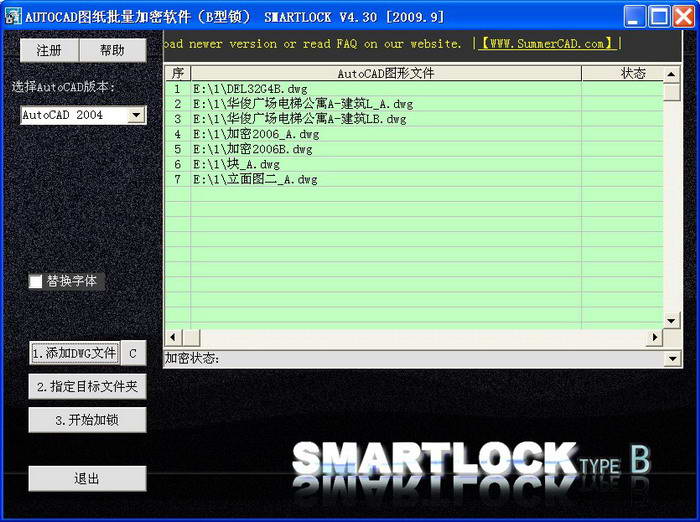Click the 退出 exit button
Screen dimensions: 700x522
[x=87, y=479]
